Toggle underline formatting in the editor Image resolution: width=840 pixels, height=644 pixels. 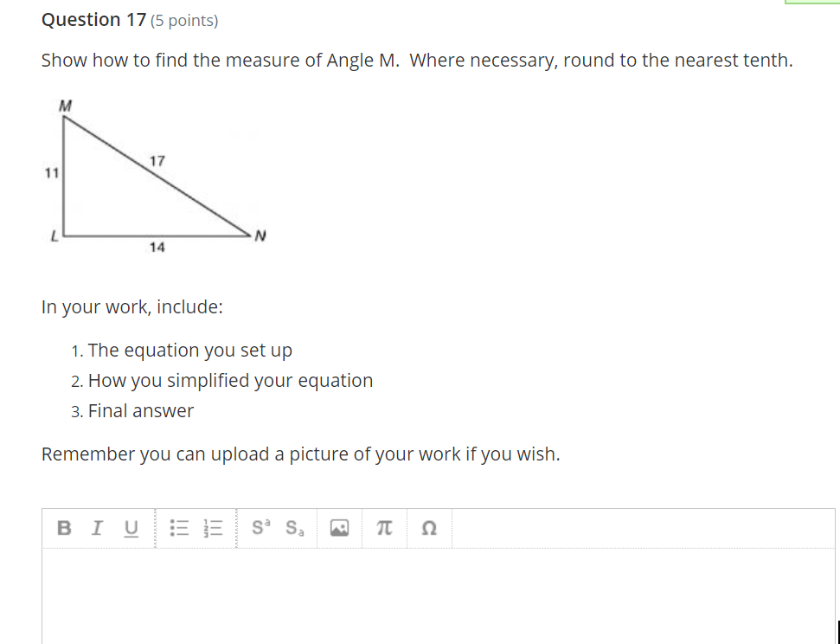[x=131, y=528]
